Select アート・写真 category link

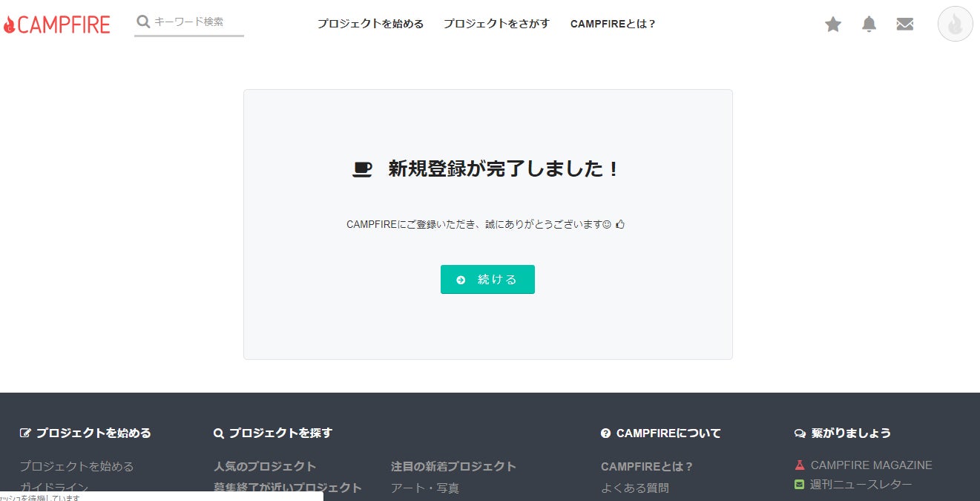(x=425, y=488)
